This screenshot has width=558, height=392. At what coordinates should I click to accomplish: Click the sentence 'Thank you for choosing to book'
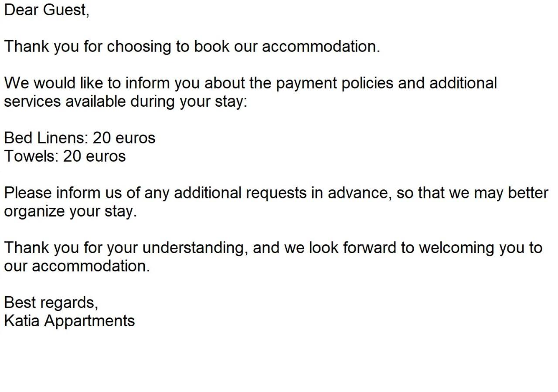coord(117,46)
